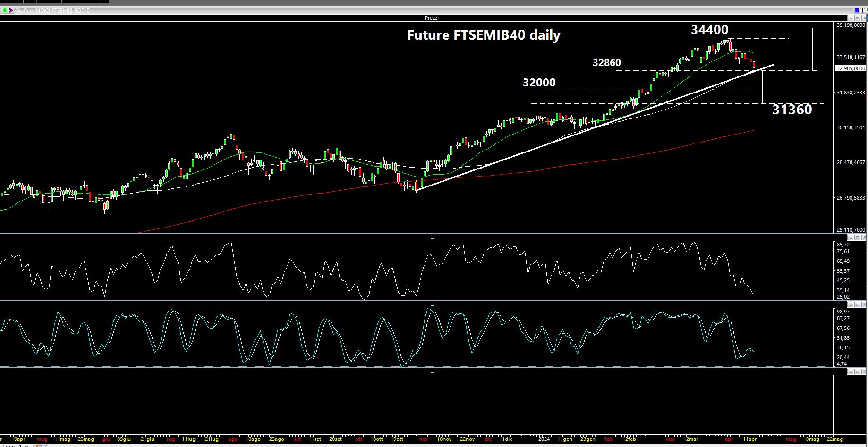Click the 09giu date label

coord(124,439)
